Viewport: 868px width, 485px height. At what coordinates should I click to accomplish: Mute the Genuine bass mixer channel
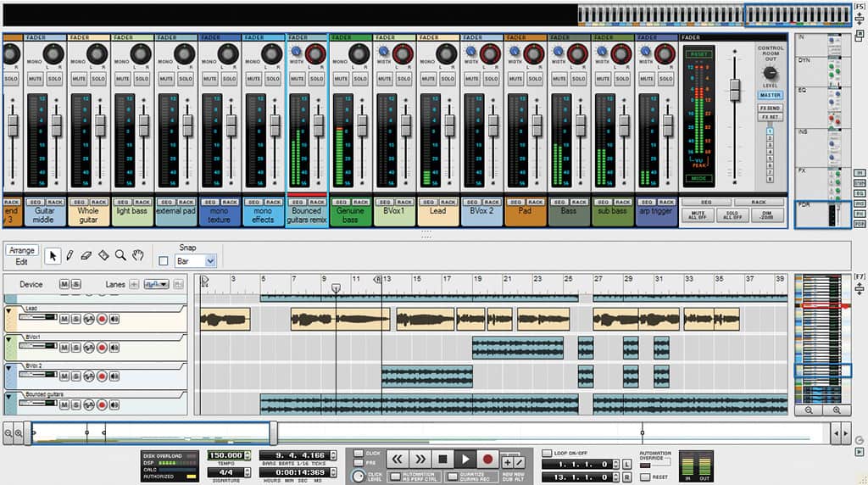[341, 79]
